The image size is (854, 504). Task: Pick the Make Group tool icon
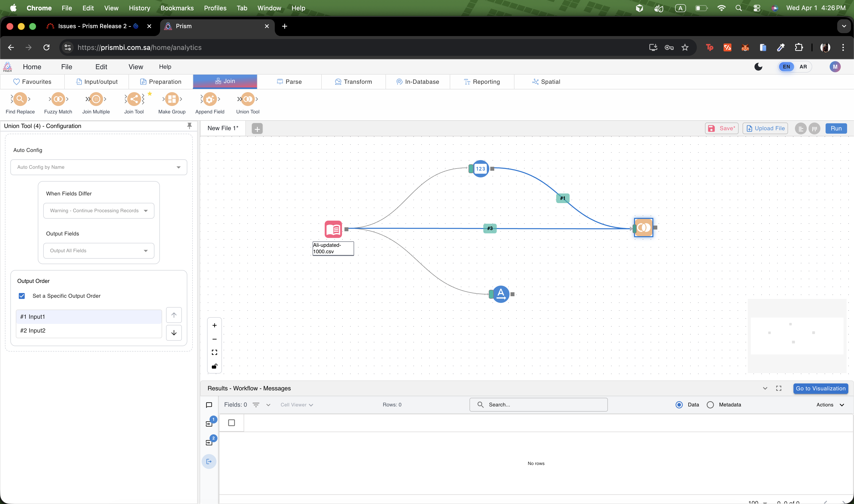coord(172,99)
